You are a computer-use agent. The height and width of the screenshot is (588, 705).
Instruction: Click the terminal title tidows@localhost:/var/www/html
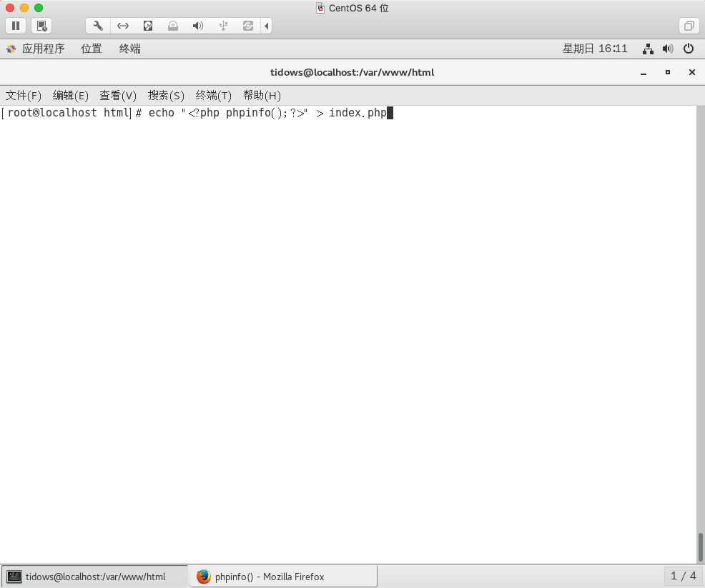click(352, 72)
